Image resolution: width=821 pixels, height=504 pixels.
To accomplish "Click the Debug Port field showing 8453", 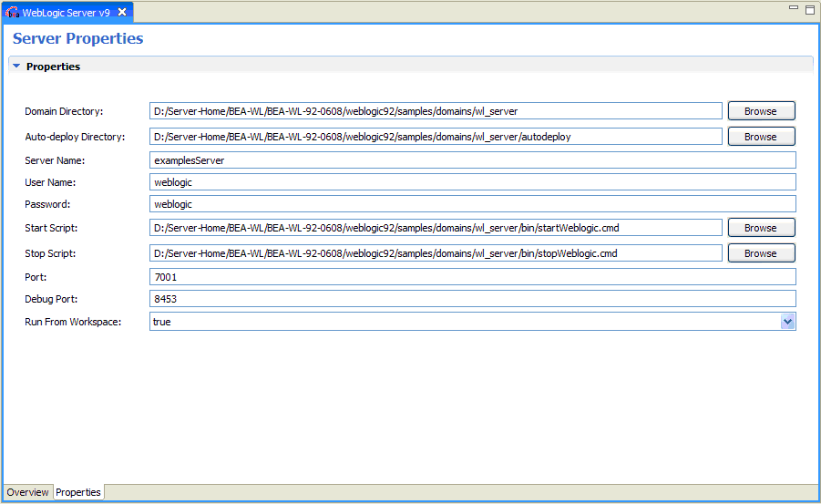I will (x=473, y=299).
